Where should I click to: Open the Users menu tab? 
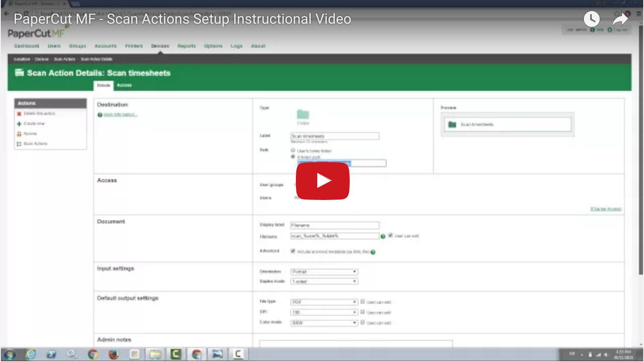[x=54, y=46]
